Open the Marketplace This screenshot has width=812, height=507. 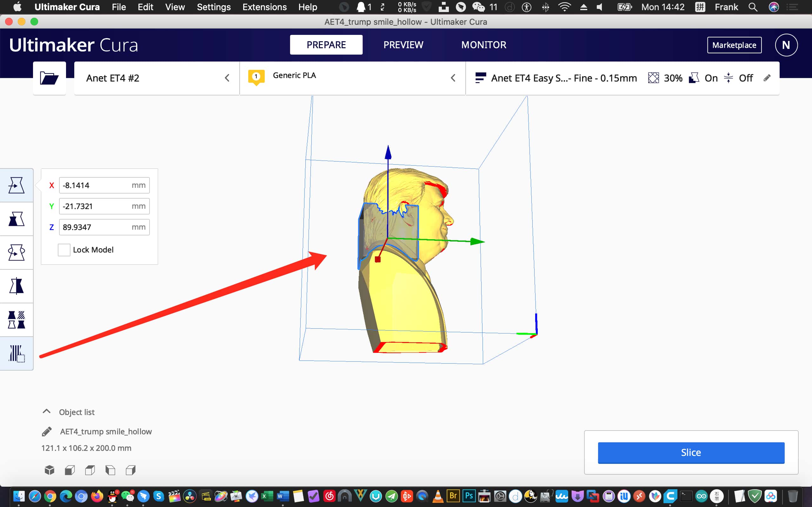coord(734,45)
